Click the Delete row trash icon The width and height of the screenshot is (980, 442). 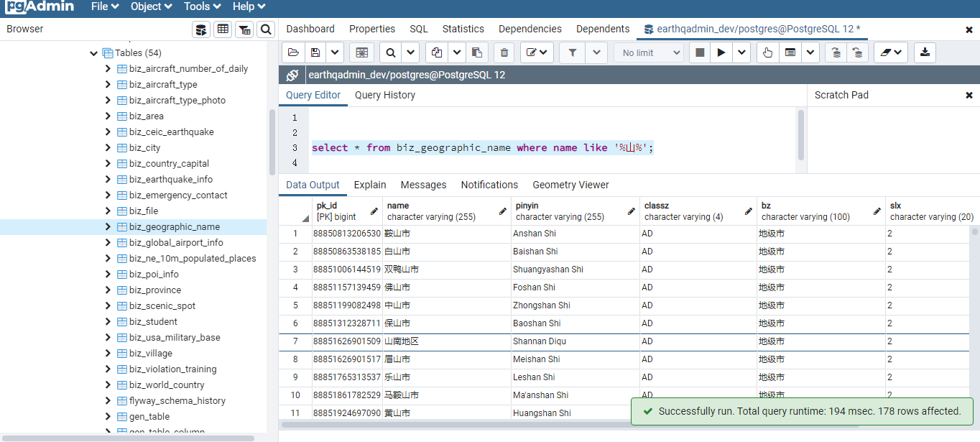504,52
